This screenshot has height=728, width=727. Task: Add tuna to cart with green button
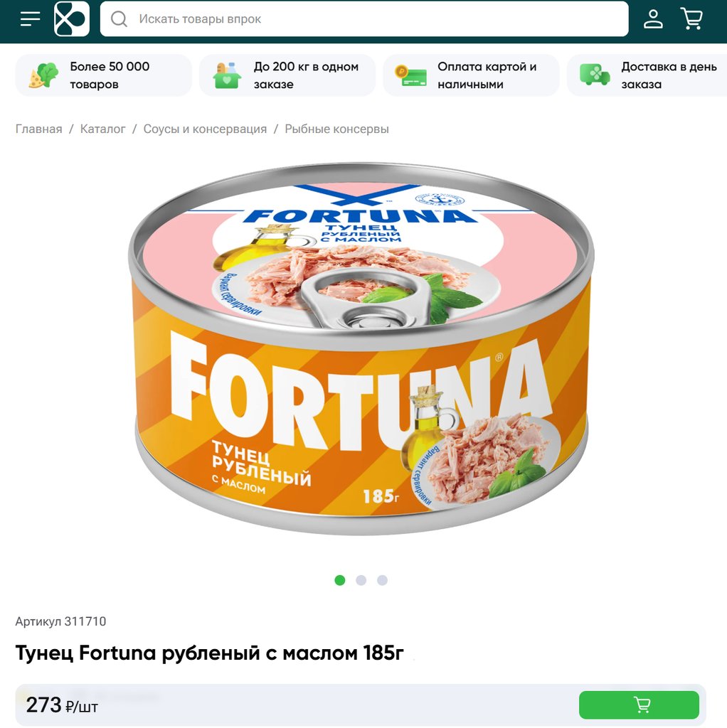[639, 705]
